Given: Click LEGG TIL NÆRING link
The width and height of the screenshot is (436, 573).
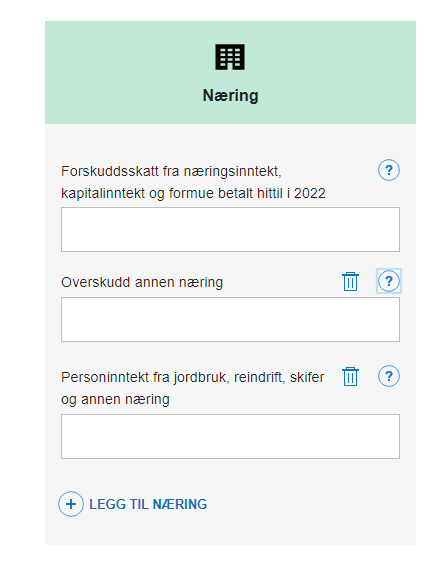Looking at the screenshot, I should (x=148, y=504).
